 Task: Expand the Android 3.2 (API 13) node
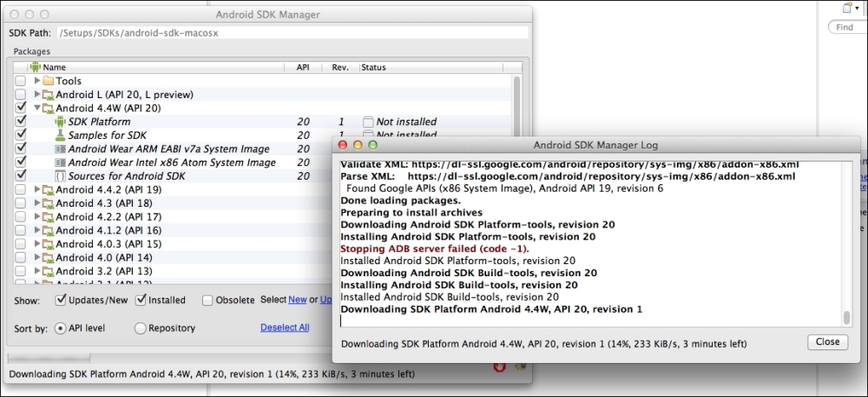37,271
